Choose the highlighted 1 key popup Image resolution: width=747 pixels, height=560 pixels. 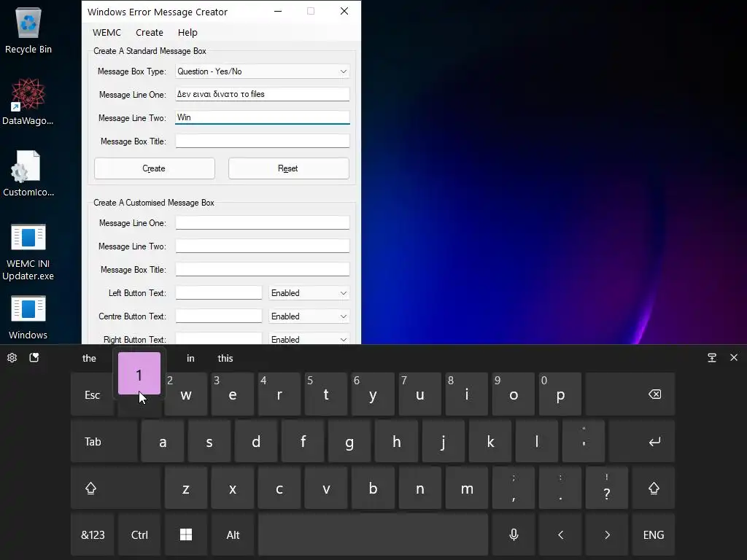pos(139,374)
